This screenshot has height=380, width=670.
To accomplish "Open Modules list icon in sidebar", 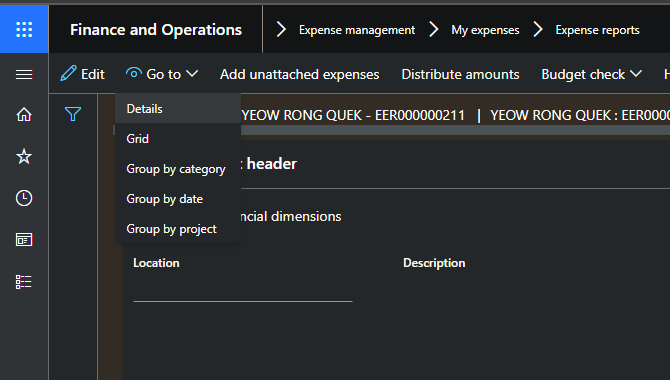I will (x=24, y=282).
